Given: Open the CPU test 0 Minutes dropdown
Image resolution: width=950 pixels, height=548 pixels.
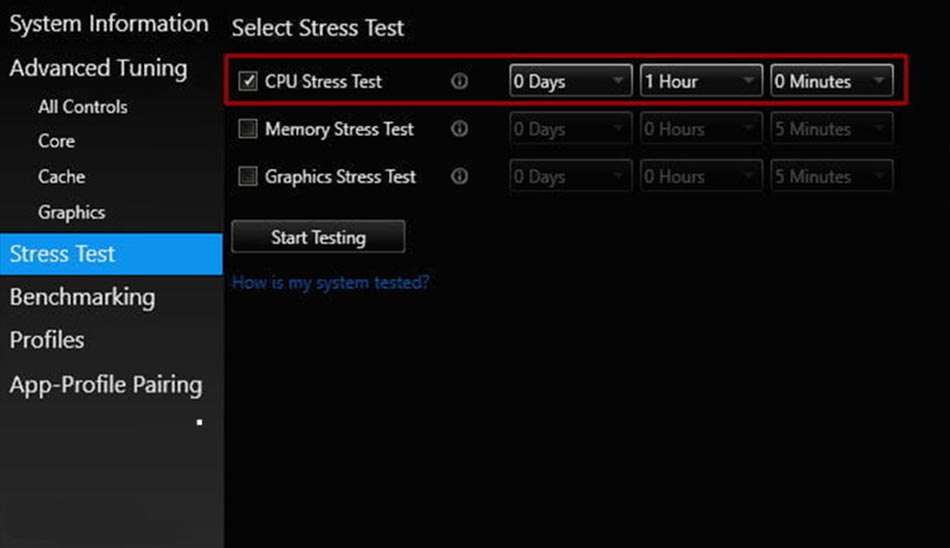Looking at the screenshot, I should 832,81.
